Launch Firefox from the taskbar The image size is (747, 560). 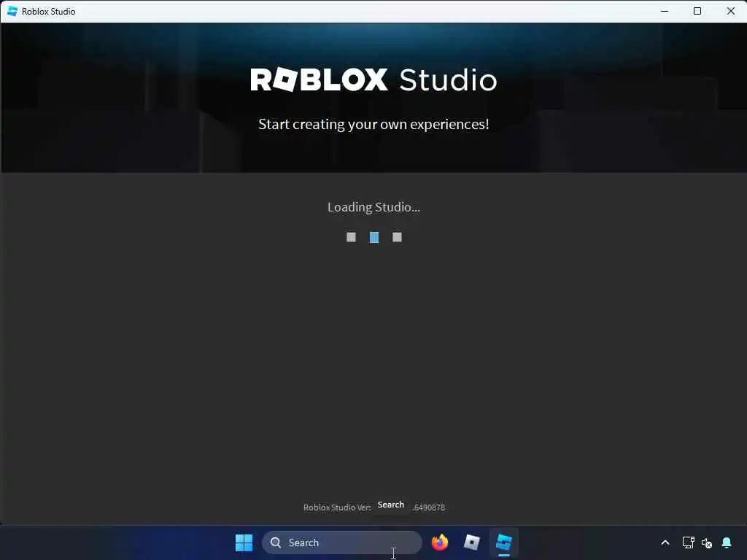[x=440, y=542]
